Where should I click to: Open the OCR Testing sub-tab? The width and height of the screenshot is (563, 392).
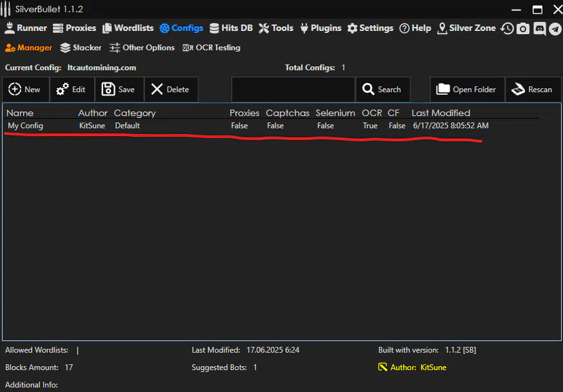(212, 47)
